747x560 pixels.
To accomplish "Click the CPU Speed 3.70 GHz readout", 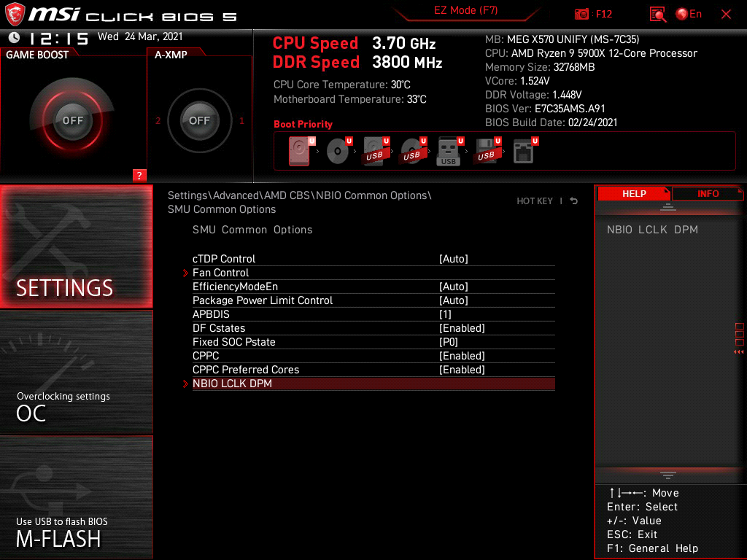I will (x=354, y=43).
